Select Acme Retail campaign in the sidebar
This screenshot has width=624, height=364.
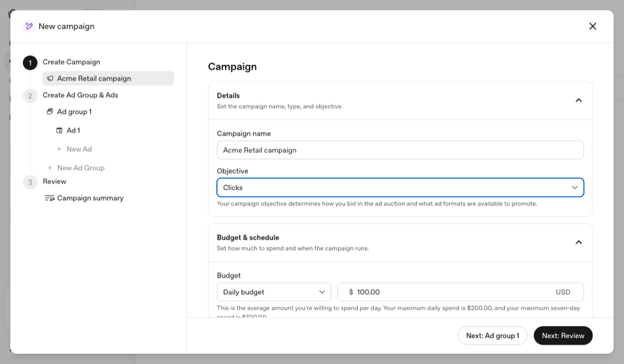tap(108, 78)
